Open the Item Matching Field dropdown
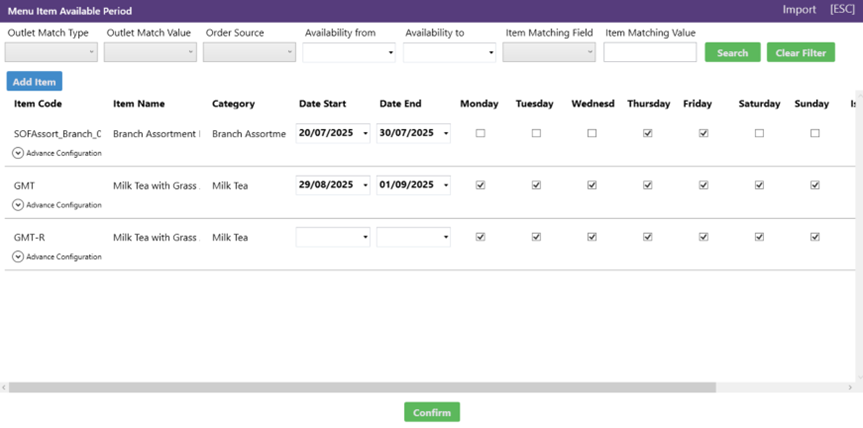Screen dimensions: 863x428 pyautogui.click(x=549, y=52)
